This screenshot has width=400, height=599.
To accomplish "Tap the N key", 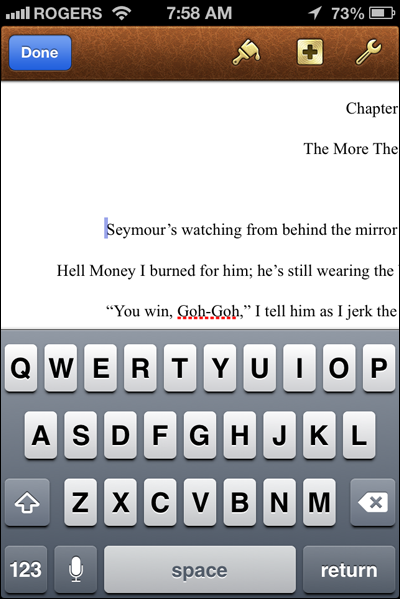I will coord(280,502).
